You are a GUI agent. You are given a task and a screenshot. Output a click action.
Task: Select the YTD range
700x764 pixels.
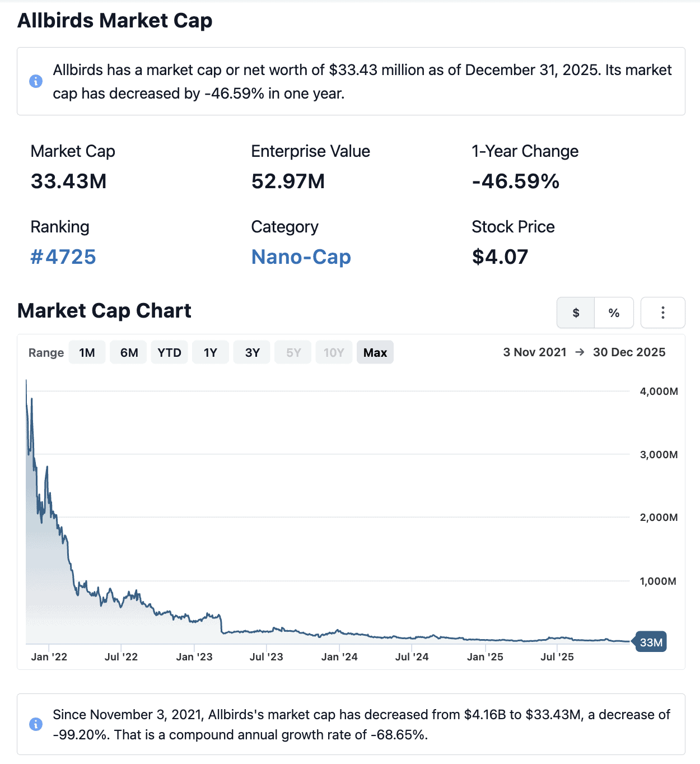[169, 352]
